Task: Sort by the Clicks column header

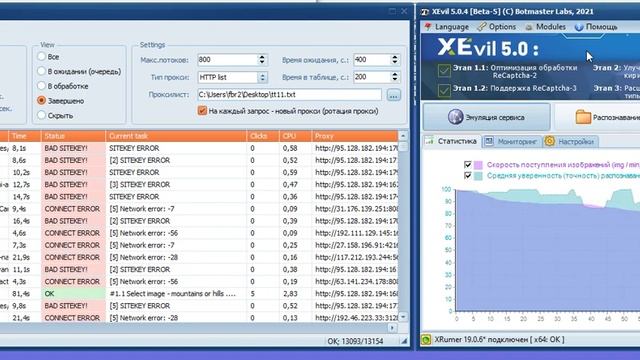Action: pos(263,136)
